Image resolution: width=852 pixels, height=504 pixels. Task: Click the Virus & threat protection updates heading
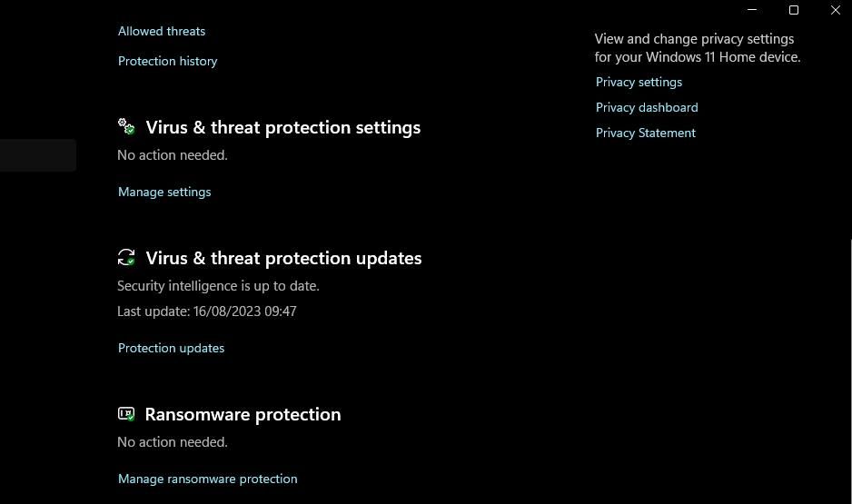pos(283,258)
